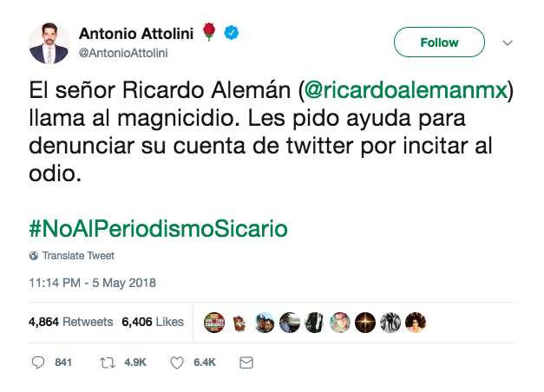The width and height of the screenshot is (544, 392).
Task: Click Translate Tweet
Action: 78,256
